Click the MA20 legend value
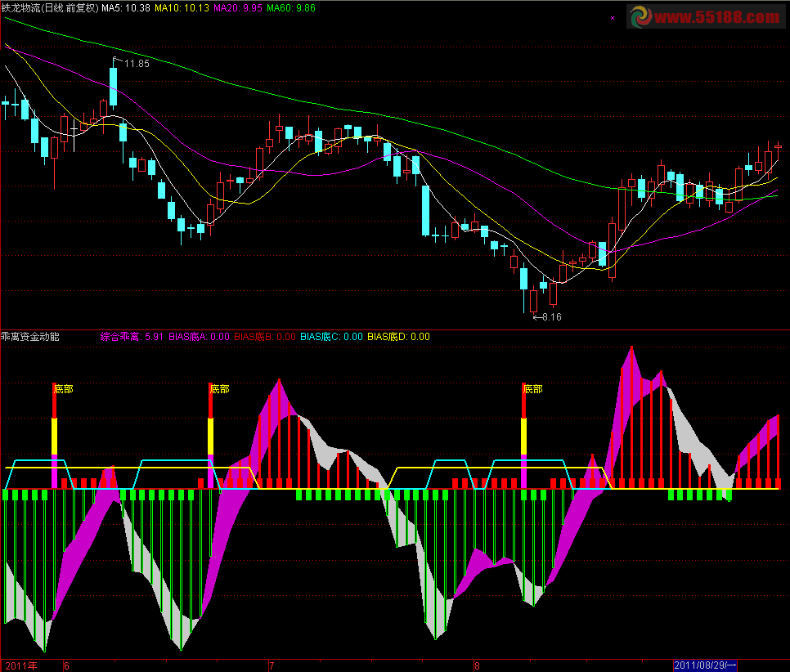The width and height of the screenshot is (790, 672). click(x=238, y=7)
